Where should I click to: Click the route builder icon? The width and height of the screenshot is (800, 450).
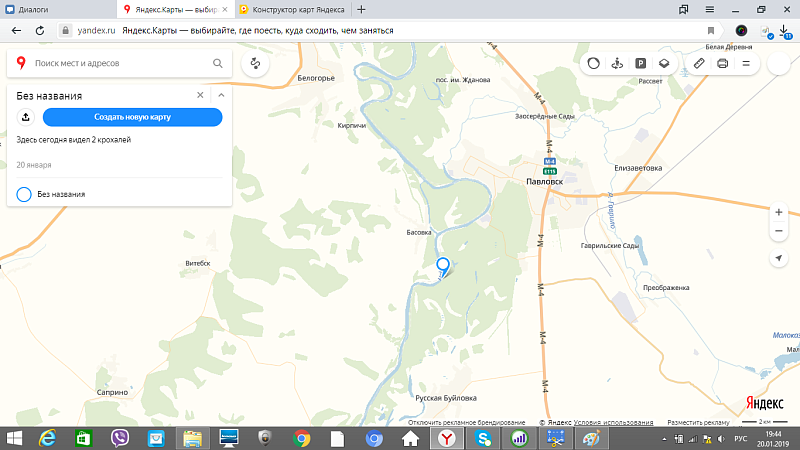pyautogui.click(x=255, y=63)
